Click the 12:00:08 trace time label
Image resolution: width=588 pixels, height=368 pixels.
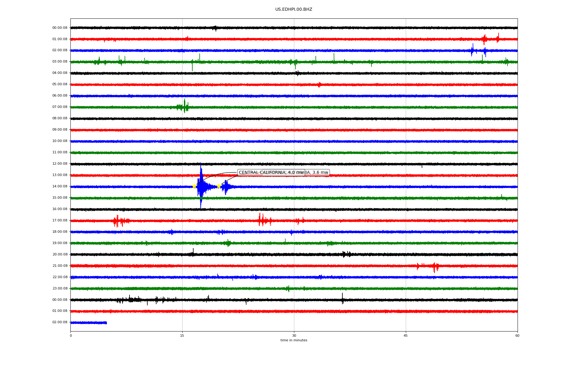point(60,164)
